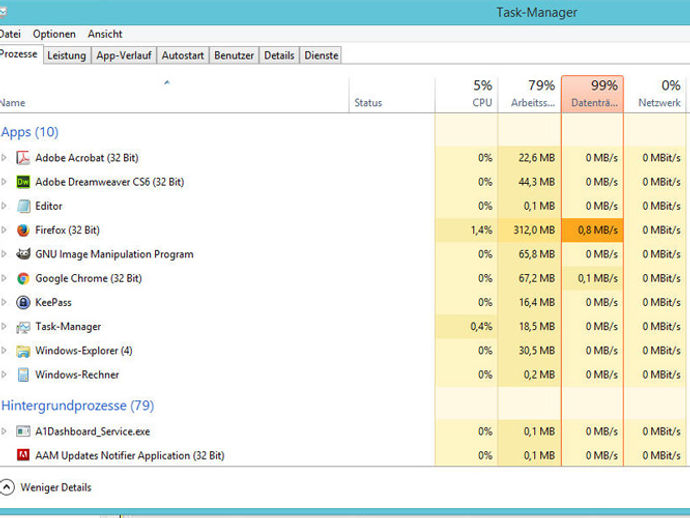Select the Firefox (32 Bit) row name

click(67, 230)
